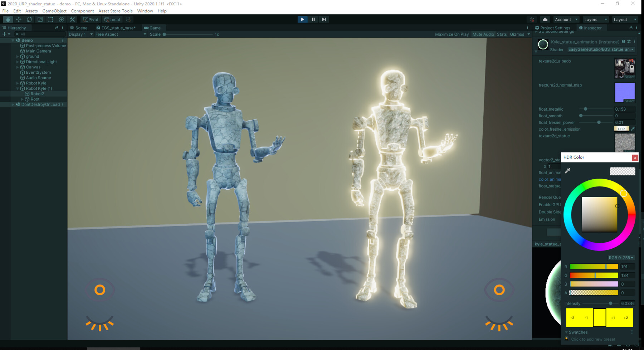Select the Rotate tool

coord(29,19)
